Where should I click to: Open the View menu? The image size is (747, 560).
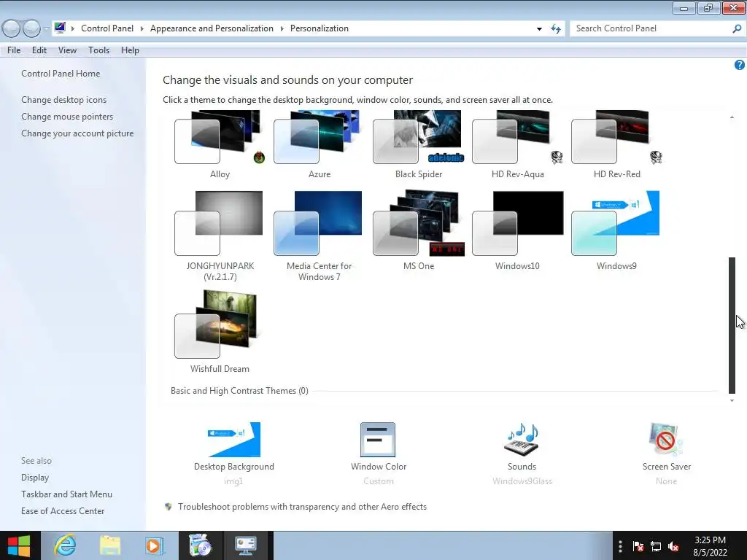pos(67,50)
